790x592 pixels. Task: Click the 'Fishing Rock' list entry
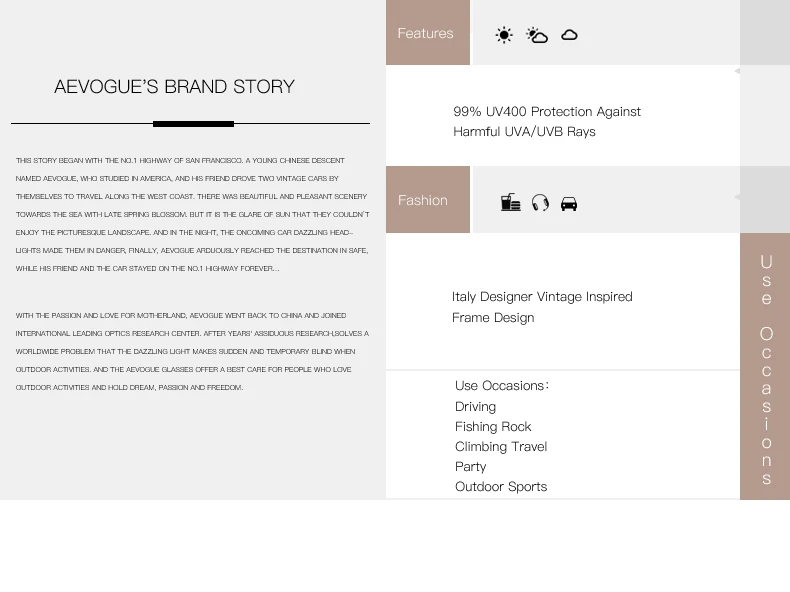(x=493, y=427)
